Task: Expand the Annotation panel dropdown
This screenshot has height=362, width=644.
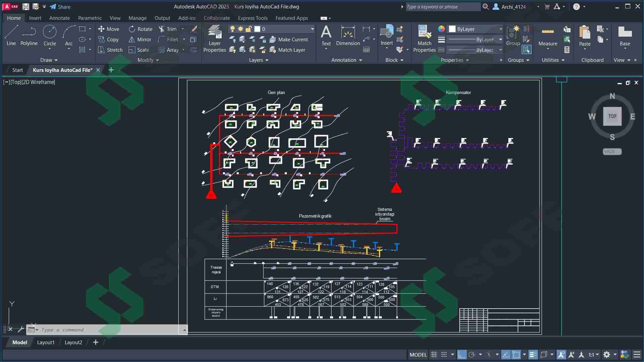Action: coord(347,60)
